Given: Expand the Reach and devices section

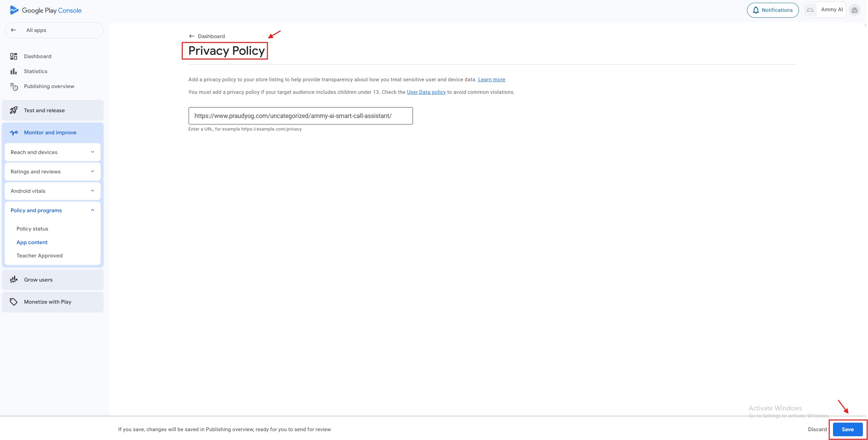Looking at the screenshot, I should point(53,152).
